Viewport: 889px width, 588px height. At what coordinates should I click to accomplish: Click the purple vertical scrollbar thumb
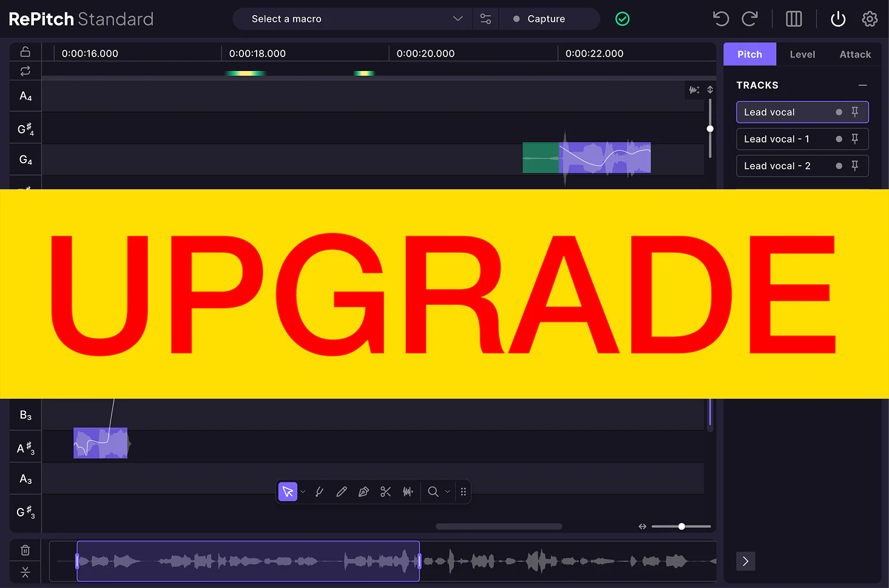click(710, 411)
